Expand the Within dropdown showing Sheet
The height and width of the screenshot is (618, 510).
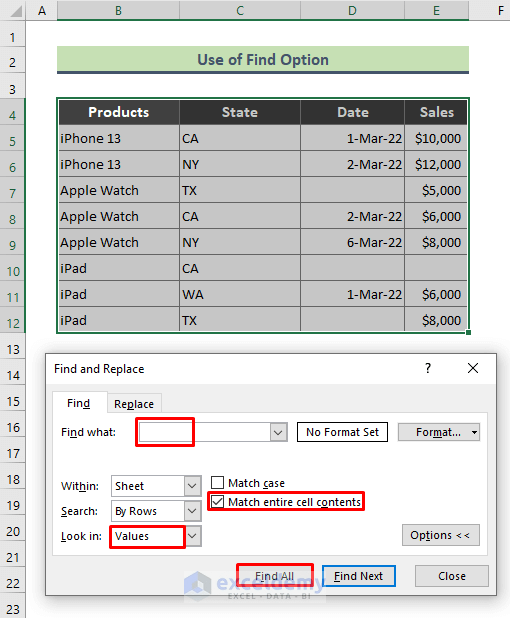(x=192, y=486)
